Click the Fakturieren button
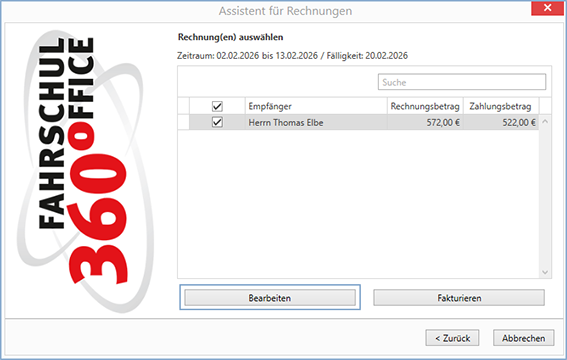 coord(459,298)
